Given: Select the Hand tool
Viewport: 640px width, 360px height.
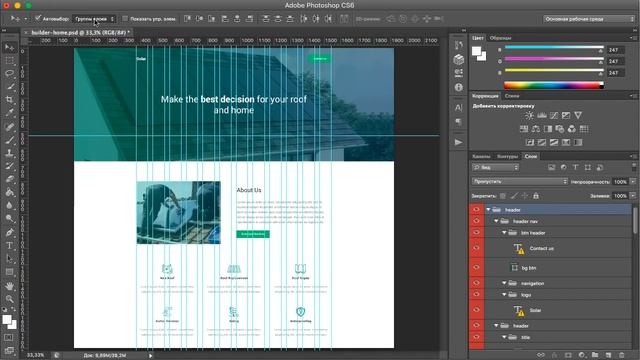Looking at the screenshot, I should [9, 286].
